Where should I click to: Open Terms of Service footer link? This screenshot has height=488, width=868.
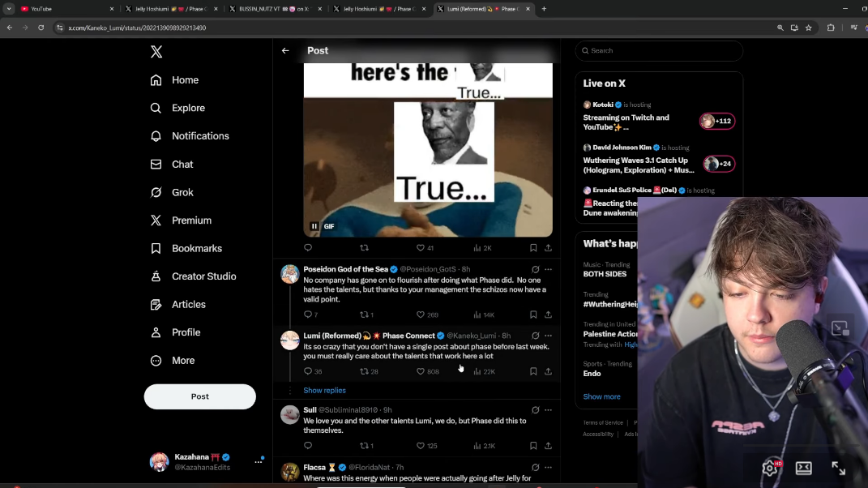(x=603, y=422)
